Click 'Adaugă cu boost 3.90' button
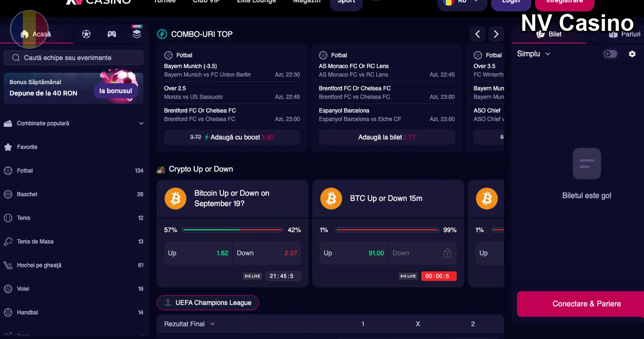Screen dimensions: 644x339 coord(232,137)
